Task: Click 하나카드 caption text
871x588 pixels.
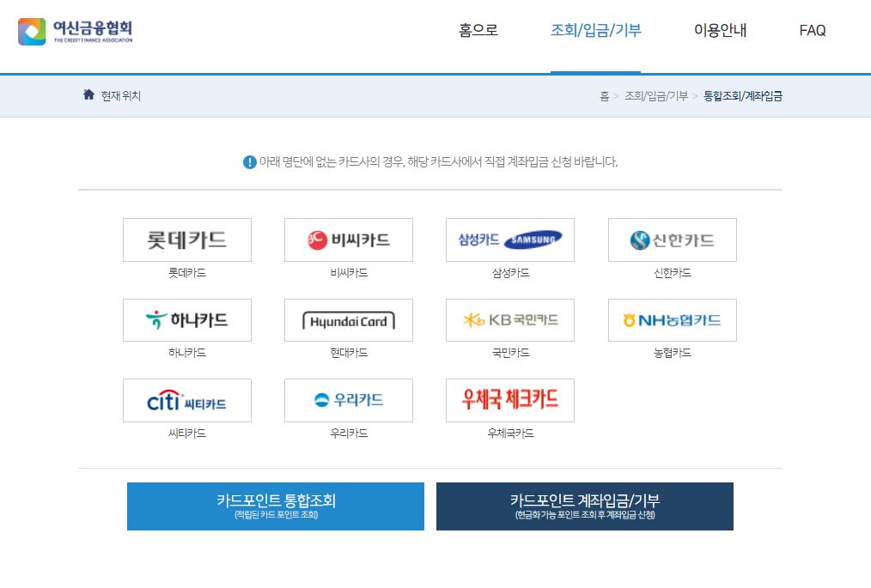Action: 187,353
